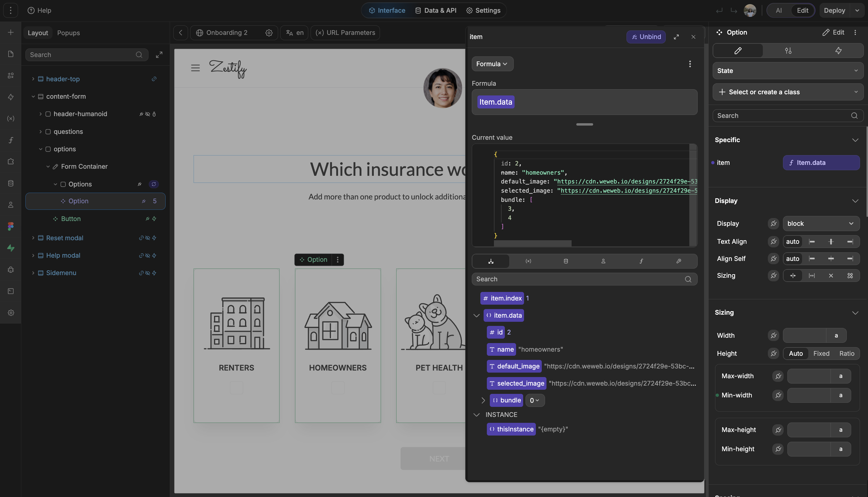This screenshot has width=868, height=497.
Task: Open page settings gear next to Onboarding 2
Action: click(x=269, y=33)
